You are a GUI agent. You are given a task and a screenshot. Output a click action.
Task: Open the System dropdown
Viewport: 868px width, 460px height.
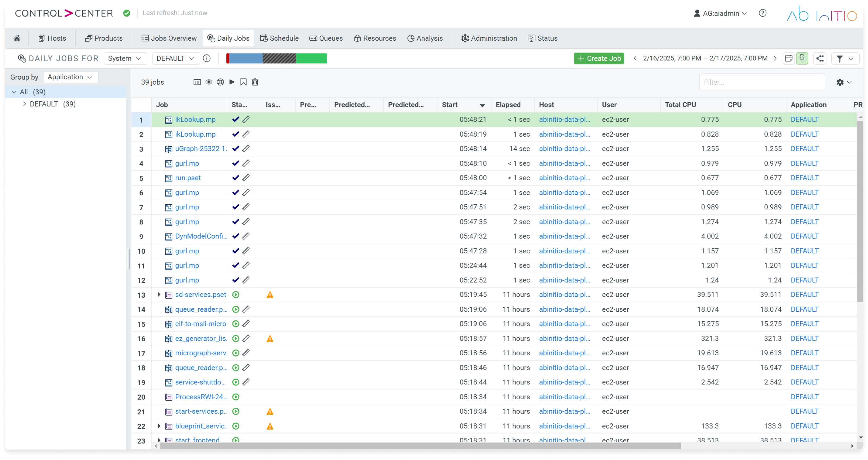click(125, 58)
